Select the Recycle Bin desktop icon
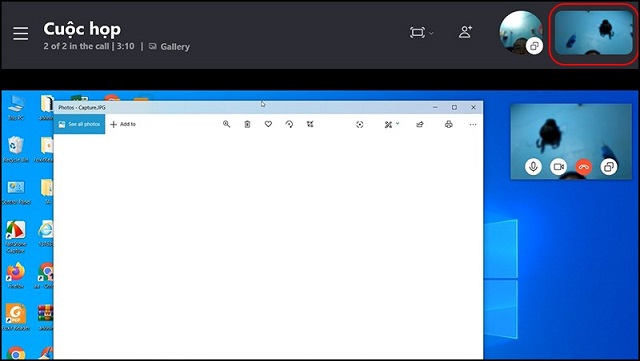The image size is (640, 361). pos(16,149)
